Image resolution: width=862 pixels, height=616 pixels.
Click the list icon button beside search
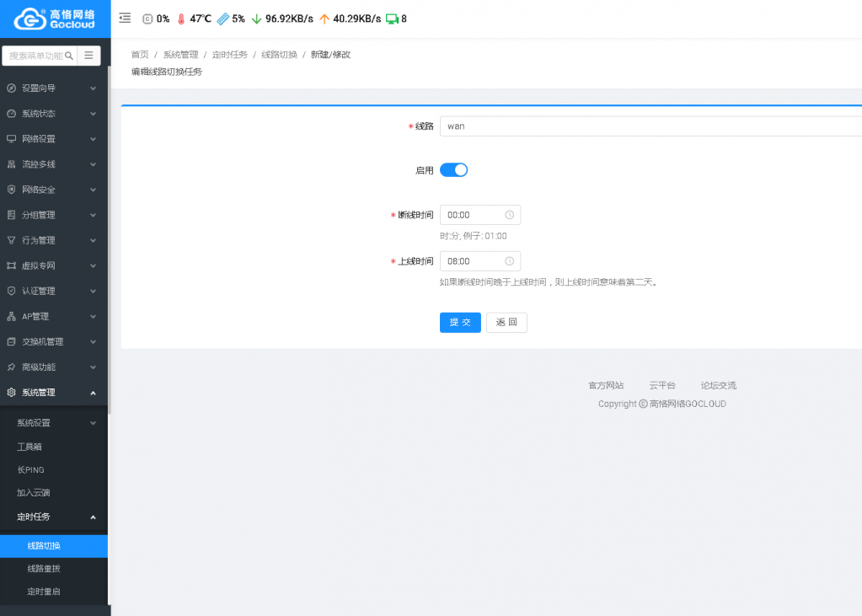coord(88,56)
